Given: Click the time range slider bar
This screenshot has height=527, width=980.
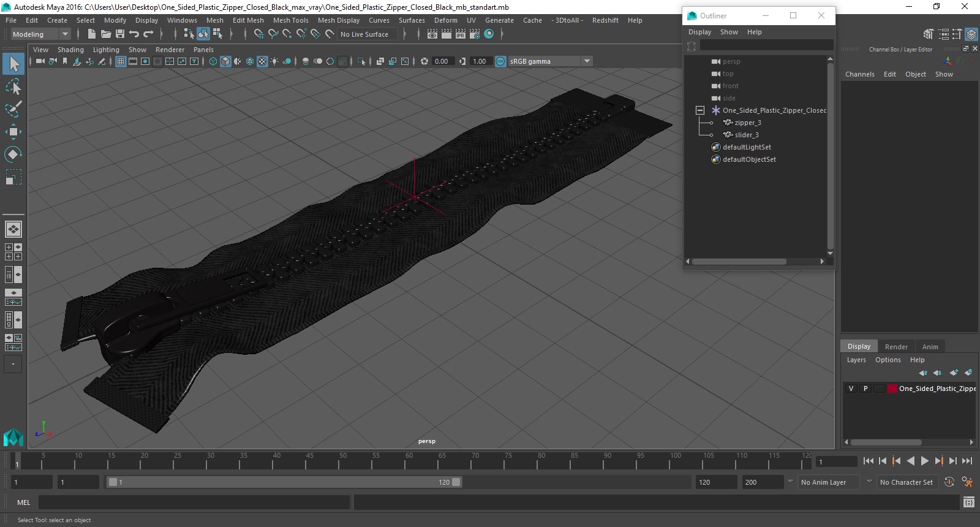Looking at the screenshot, I should [284, 482].
